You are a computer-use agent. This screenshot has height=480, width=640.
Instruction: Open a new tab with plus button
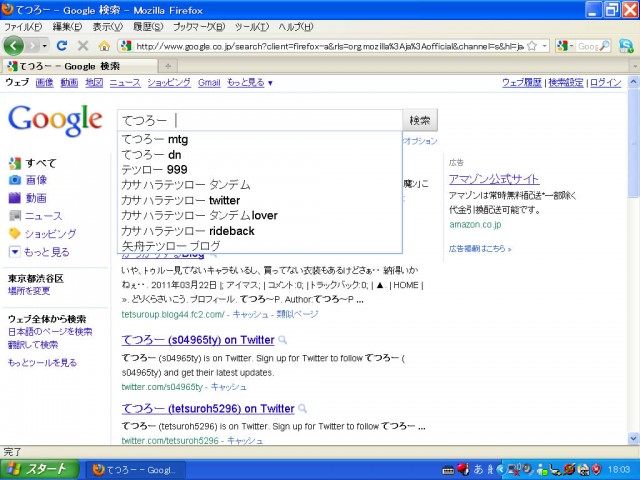168,66
